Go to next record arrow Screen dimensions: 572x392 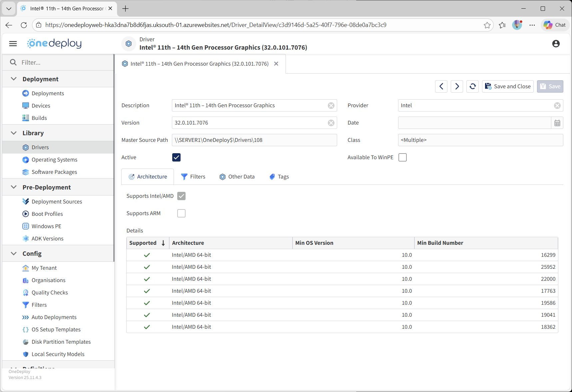(x=457, y=87)
